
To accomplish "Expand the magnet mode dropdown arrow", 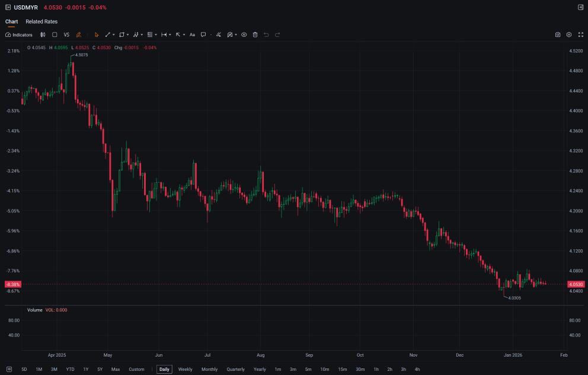I will 236,35.
